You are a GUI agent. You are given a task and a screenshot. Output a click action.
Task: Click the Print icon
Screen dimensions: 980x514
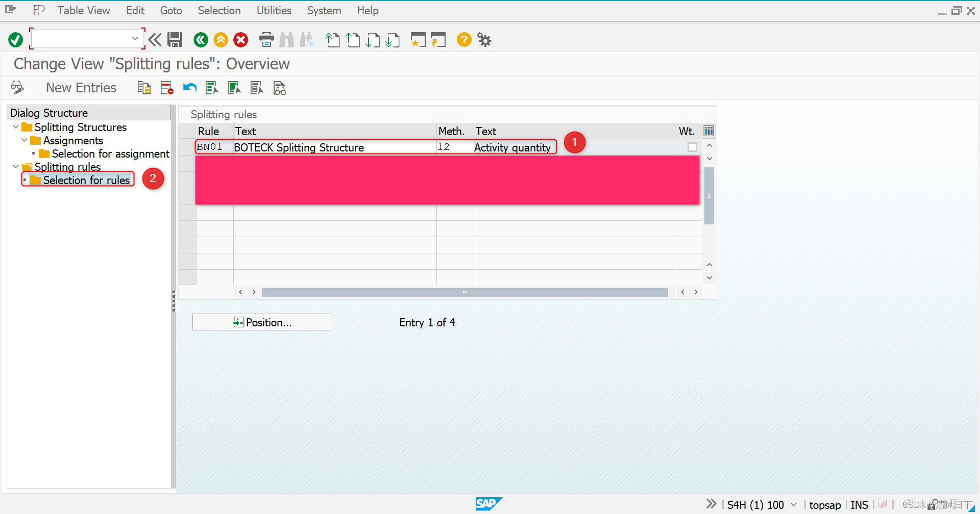[266, 40]
